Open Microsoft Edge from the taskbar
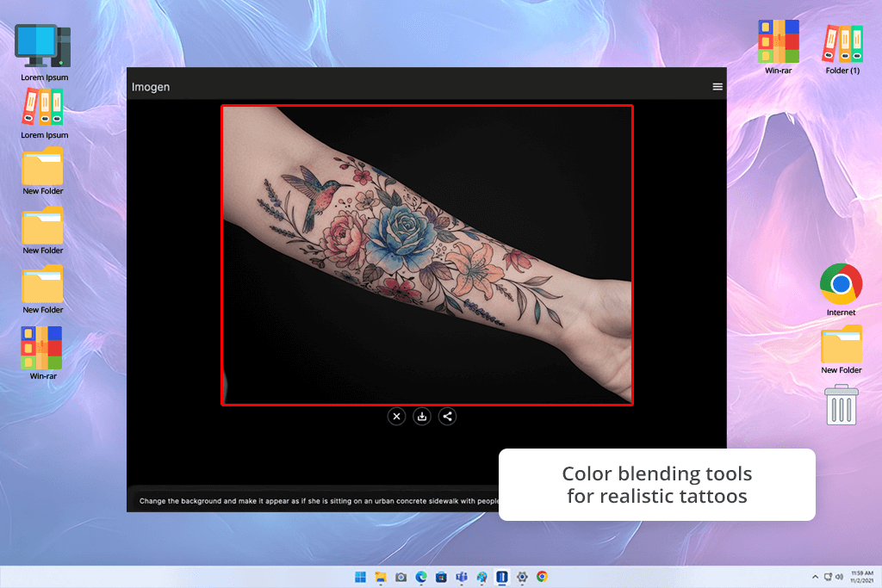This screenshot has width=882, height=588. tap(420, 577)
